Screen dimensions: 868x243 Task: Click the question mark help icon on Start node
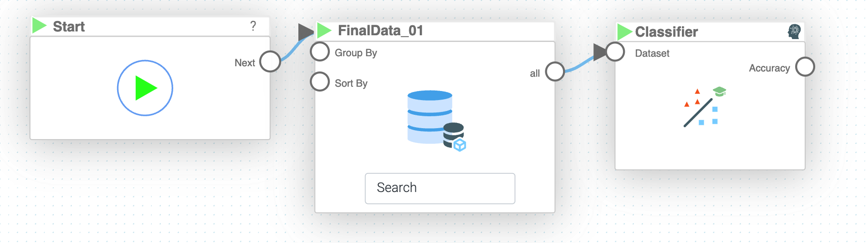pyautogui.click(x=253, y=26)
